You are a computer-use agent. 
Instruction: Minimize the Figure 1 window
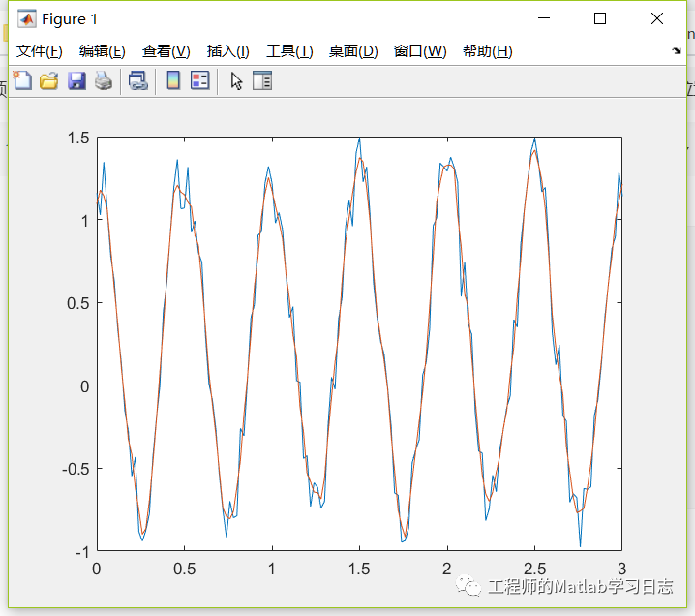544,18
